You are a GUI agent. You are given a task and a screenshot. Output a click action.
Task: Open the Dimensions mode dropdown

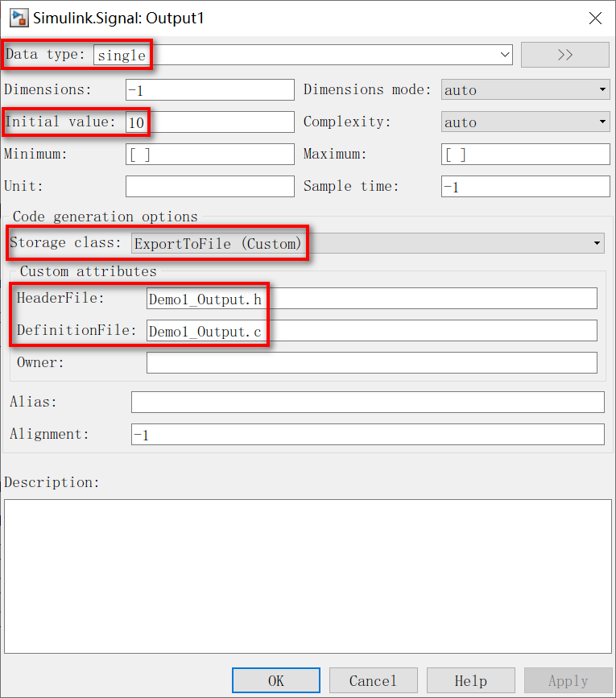(x=525, y=90)
